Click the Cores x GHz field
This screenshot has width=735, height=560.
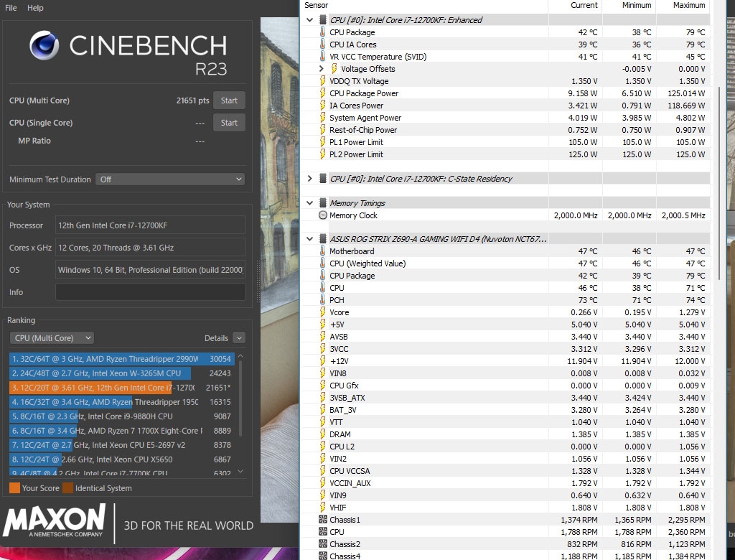151,248
